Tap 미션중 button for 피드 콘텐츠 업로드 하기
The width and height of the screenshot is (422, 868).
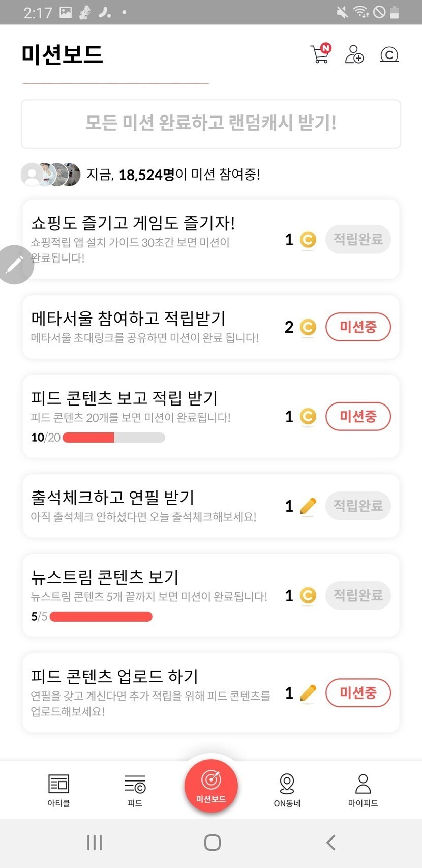358,692
